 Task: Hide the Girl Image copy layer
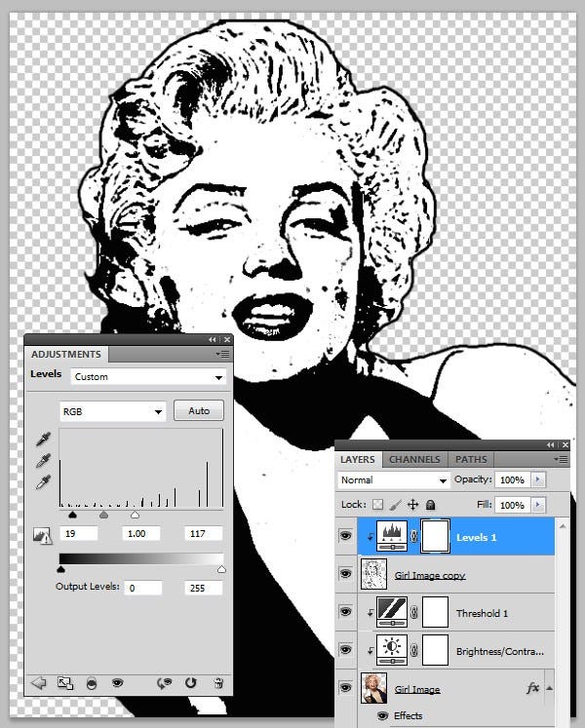(345, 574)
